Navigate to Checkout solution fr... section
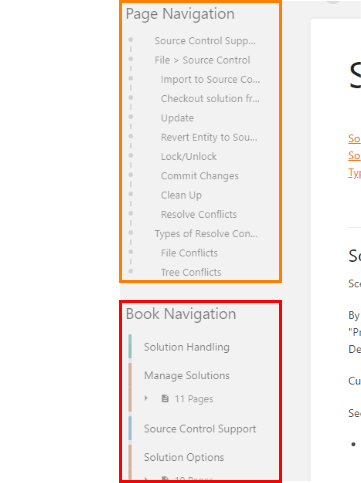 point(210,99)
